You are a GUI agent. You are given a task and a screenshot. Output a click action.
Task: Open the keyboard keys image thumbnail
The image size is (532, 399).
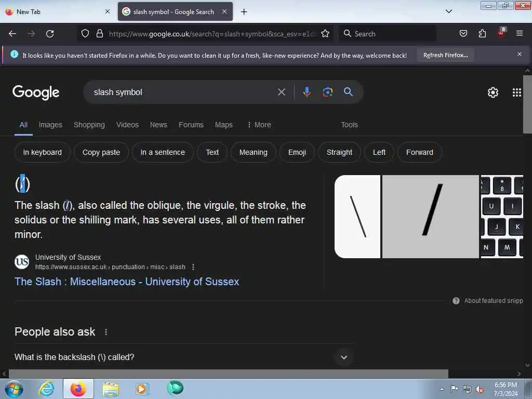click(502, 217)
